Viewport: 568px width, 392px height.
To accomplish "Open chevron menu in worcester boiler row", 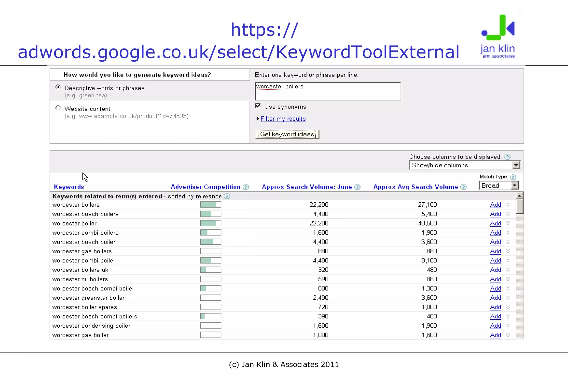I will coord(508,223).
